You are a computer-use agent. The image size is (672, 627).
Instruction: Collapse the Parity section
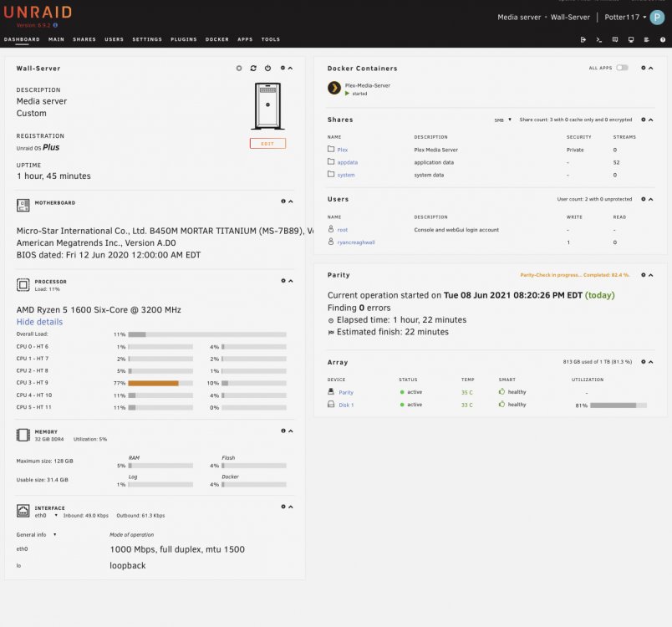(650, 275)
